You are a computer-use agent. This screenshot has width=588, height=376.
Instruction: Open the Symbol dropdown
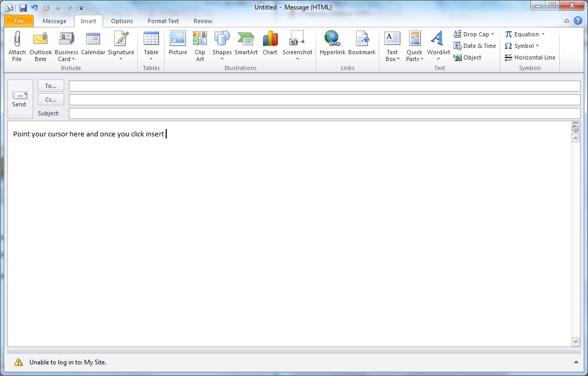[x=522, y=46]
